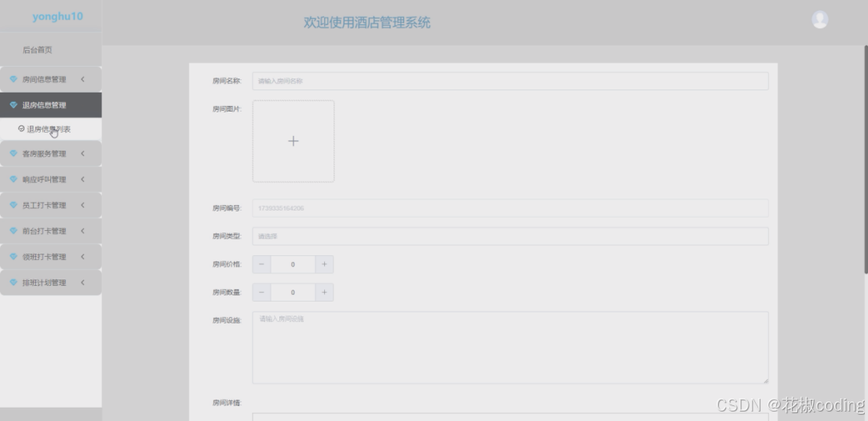Click the 房间编号 input field

[510, 208]
